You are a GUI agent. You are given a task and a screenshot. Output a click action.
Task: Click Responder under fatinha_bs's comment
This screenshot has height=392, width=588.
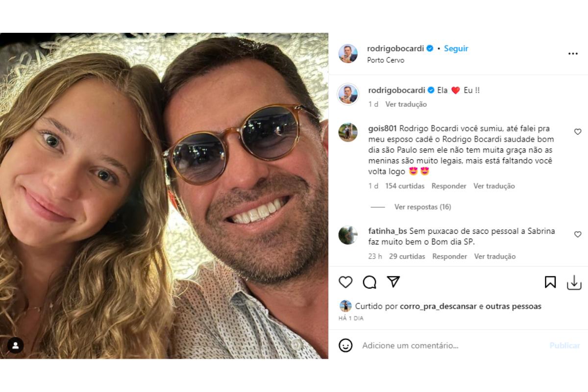pos(449,256)
